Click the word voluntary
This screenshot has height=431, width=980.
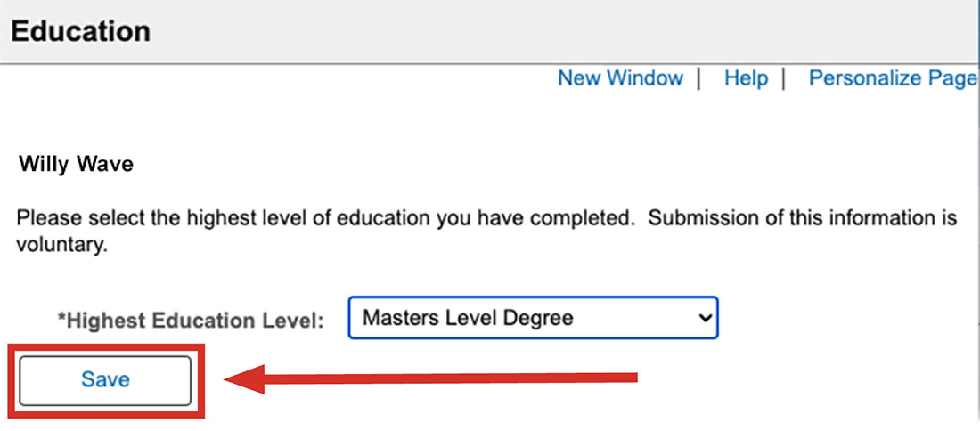point(61,245)
